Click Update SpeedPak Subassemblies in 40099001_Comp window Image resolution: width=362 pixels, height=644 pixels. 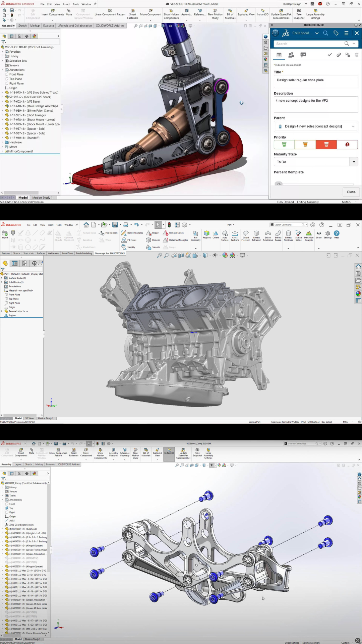(x=183, y=453)
